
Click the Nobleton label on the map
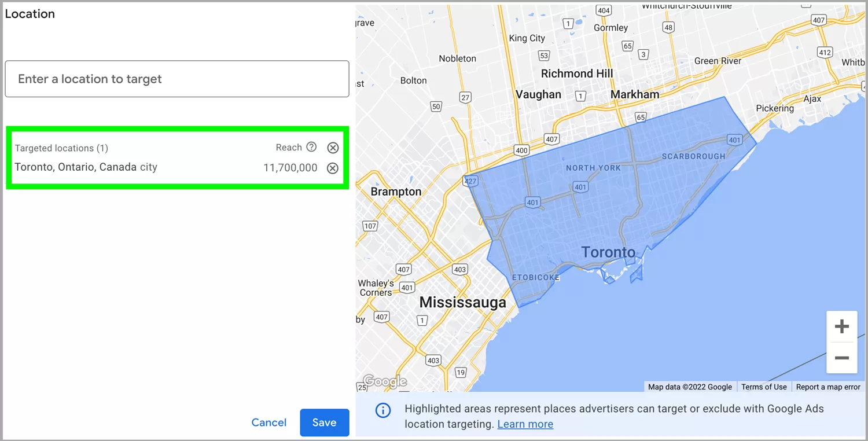pos(457,58)
